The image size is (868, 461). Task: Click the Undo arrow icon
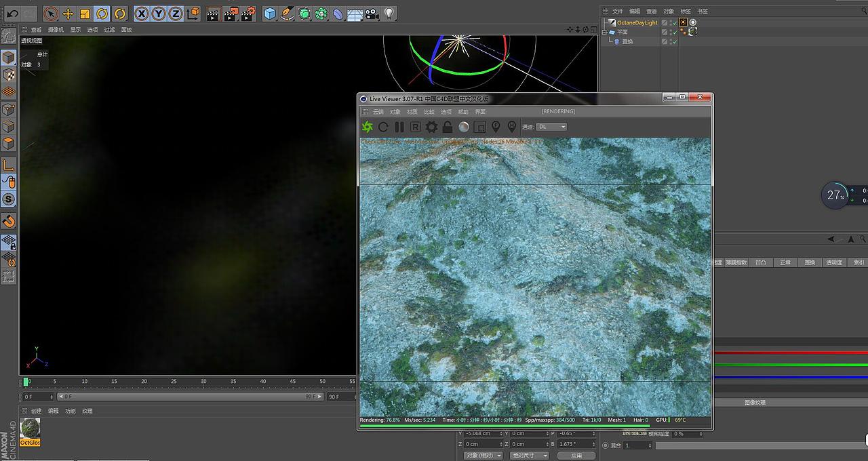(x=13, y=14)
